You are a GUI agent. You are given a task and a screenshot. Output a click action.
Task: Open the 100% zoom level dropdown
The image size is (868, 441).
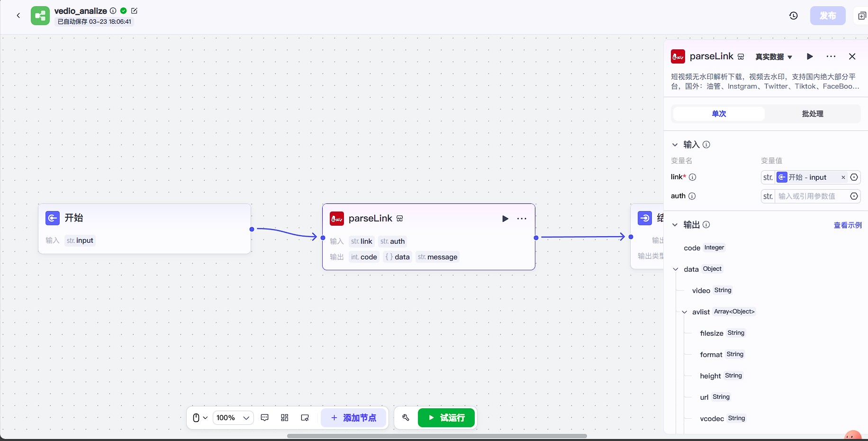pos(233,418)
